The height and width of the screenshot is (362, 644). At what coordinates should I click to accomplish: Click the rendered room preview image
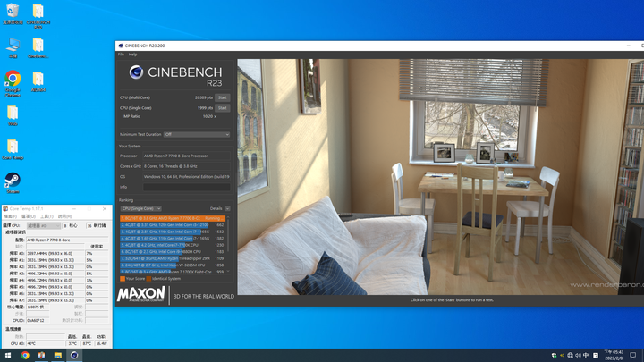[441, 177]
